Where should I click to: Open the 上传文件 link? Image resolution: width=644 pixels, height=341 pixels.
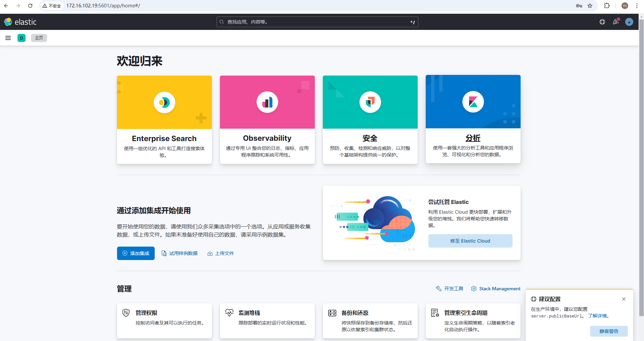(221, 253)
